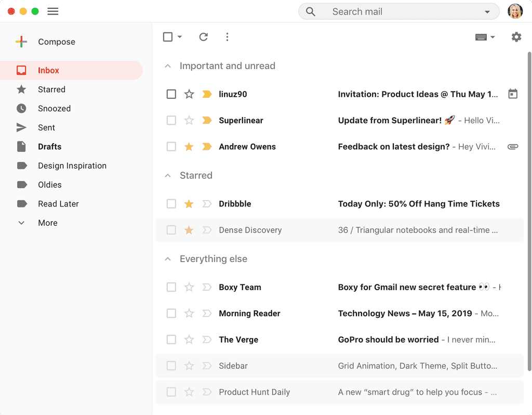This screenshot has width=532, height=415.
Task: Unstar the Dribbble email
Action: point(189,203)
